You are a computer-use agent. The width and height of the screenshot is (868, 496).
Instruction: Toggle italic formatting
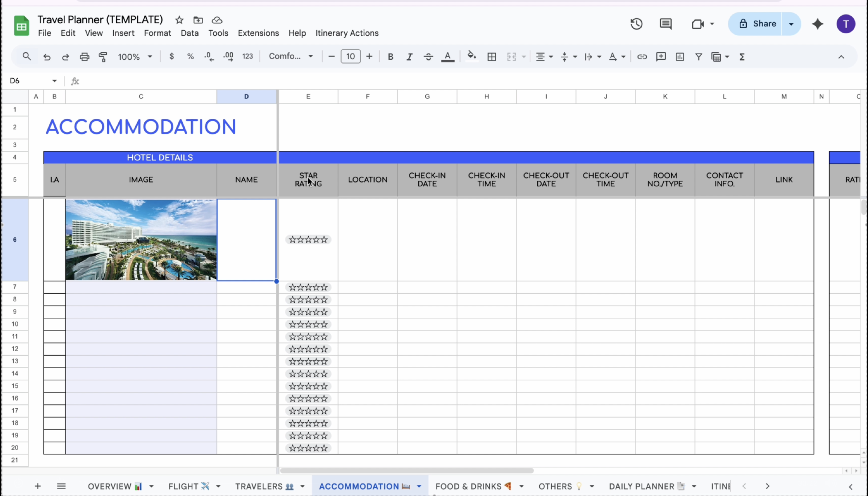click(x=410, y=57)
